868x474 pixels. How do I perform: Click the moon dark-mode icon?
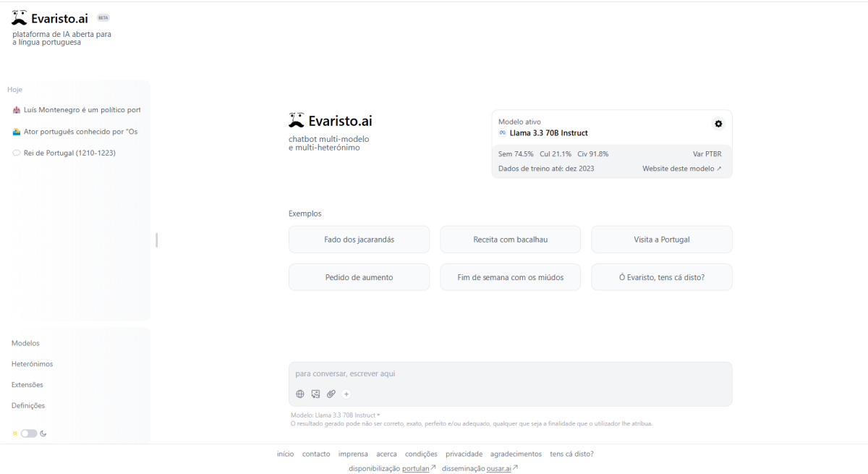click(43, 433)
